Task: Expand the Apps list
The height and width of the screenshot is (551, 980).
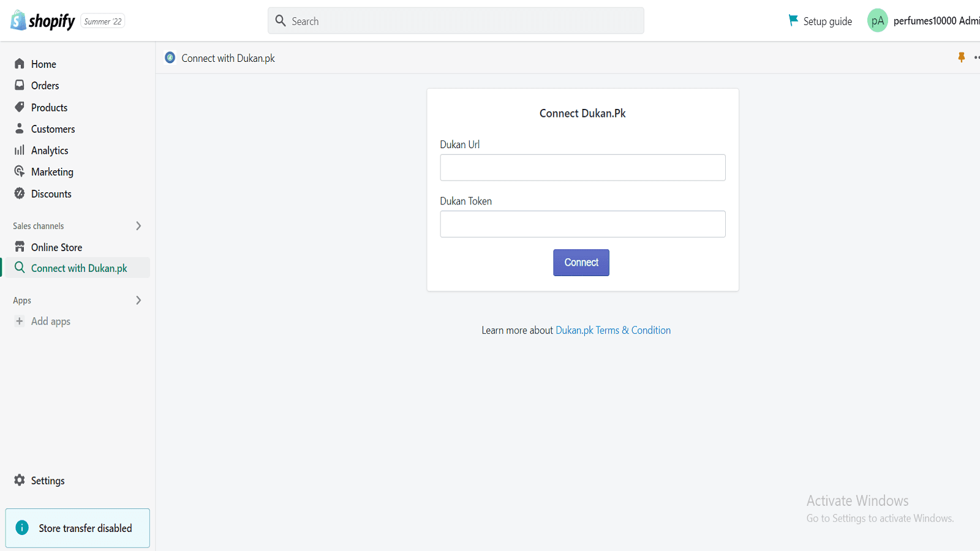Action: [139, 300]
